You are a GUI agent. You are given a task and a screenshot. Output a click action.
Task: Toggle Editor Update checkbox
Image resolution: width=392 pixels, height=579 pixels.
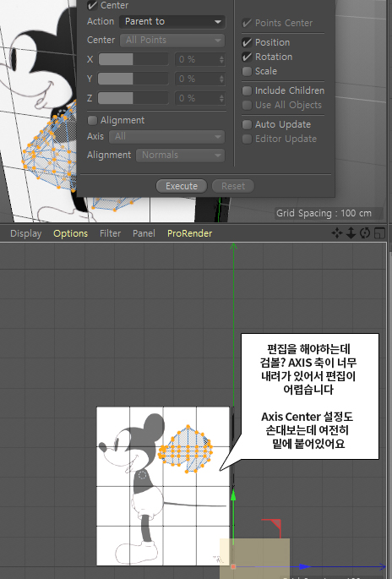[247, 139]
